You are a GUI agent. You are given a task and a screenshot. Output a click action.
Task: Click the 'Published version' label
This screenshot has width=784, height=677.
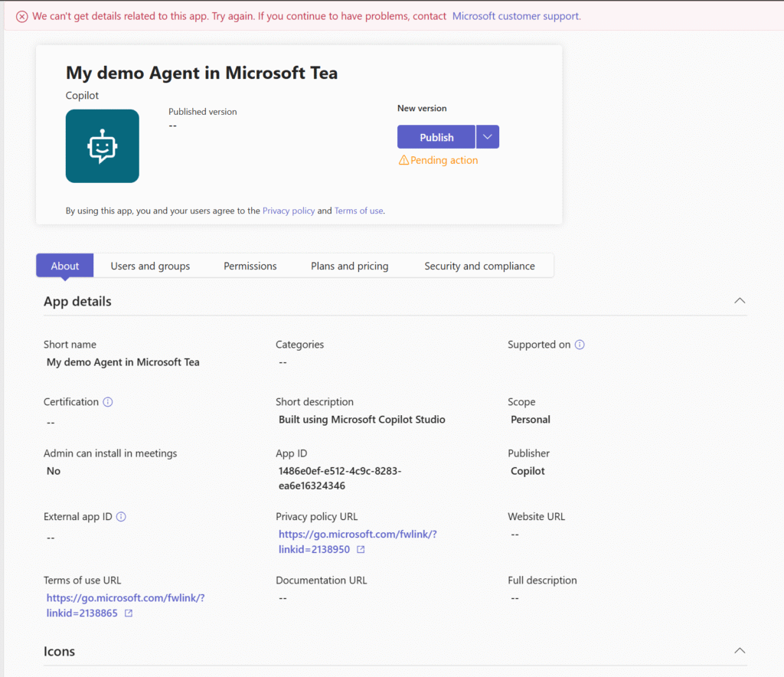click(x=202, y=112)
